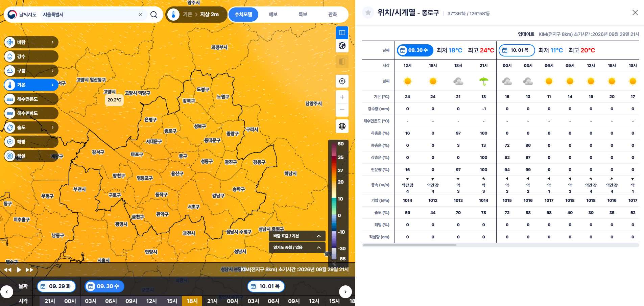
Task: Click the 21시 umbrella weather icon
Action: [x=484, y=81]
